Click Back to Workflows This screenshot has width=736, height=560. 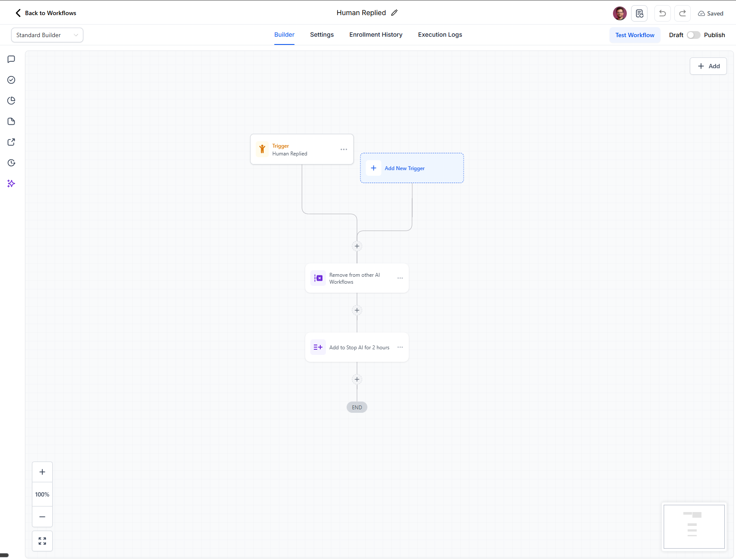pyautogui.click(x=45, y=13)
